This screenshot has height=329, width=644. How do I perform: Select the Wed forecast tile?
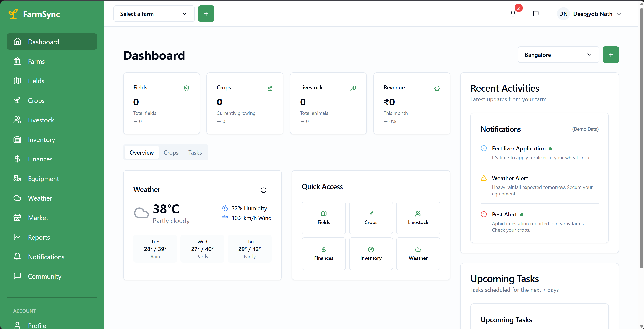202,249
